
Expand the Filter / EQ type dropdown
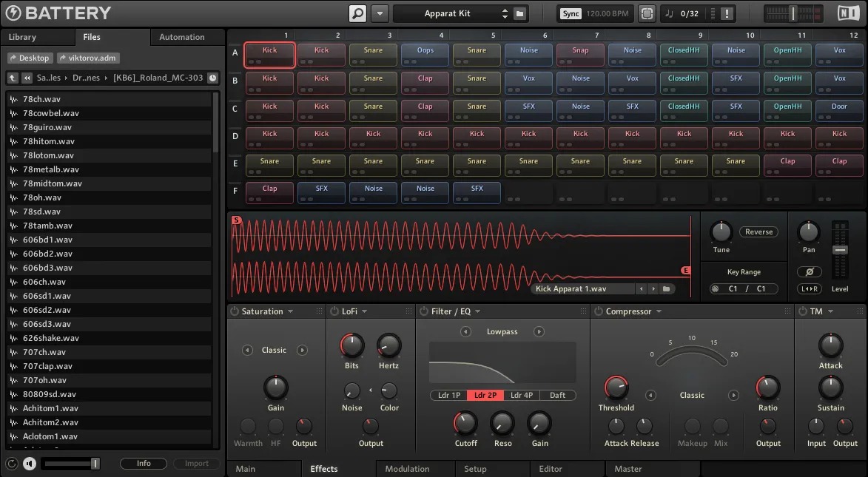click(x=477, y=311)
